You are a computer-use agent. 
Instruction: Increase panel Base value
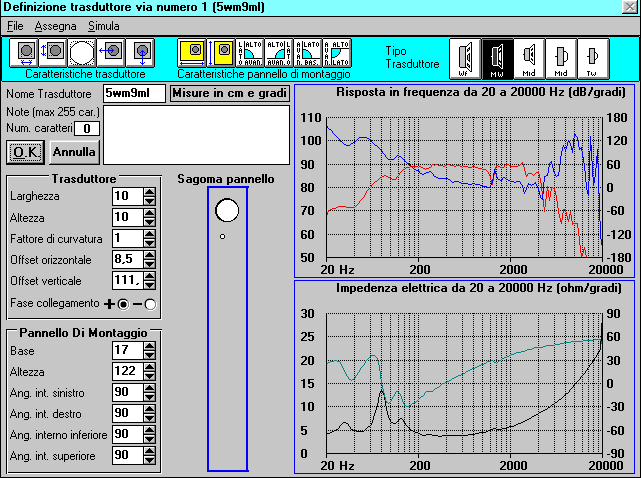coord(150,346)
